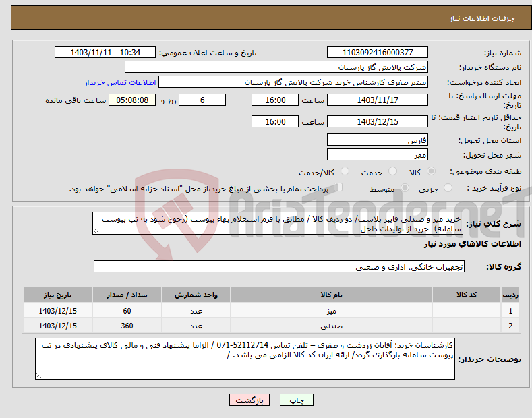Click the کد کالا column header
The height and width of the screenshot is (418, 532).
point(466,295)
